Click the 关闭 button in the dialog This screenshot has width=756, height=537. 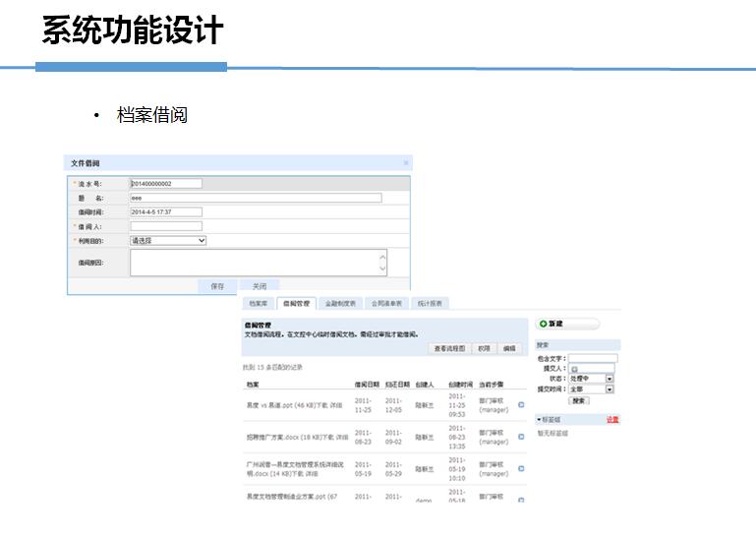260,286
